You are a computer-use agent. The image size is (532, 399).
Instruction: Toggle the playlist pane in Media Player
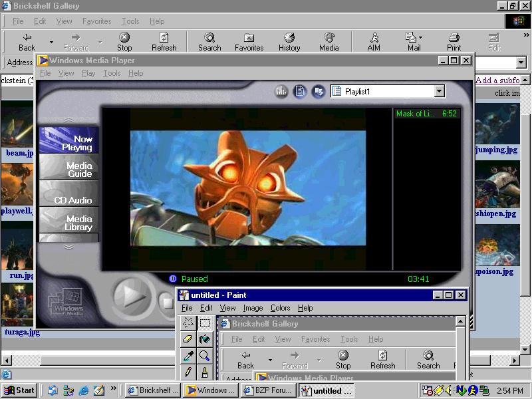(x=300, y=91)
